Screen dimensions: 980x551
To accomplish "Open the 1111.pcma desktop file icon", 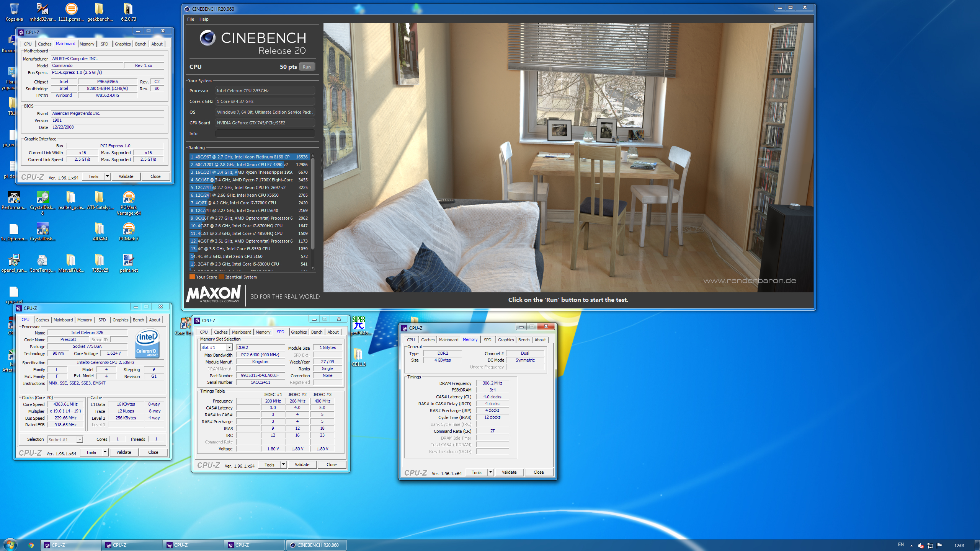I will (71, 11).
